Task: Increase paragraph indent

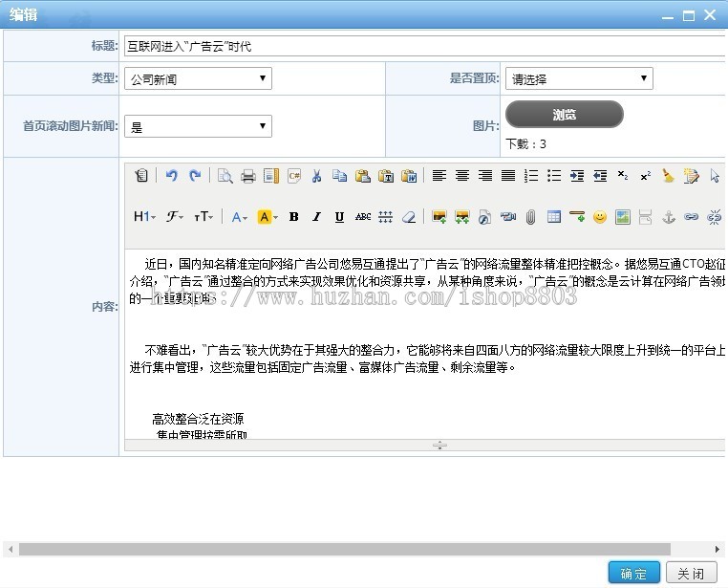Action: (x=577, y=176)
